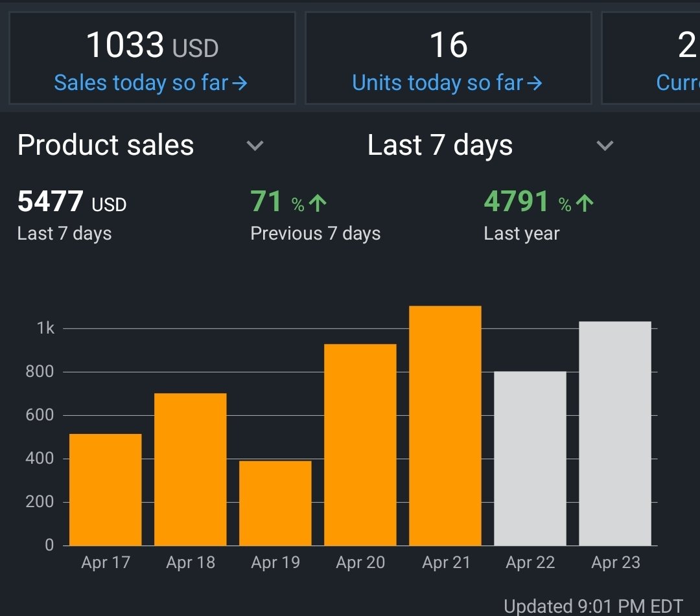Click the Apr 18 axis label
The width and height of the screenshot is (700, 616).
point(190,562)
